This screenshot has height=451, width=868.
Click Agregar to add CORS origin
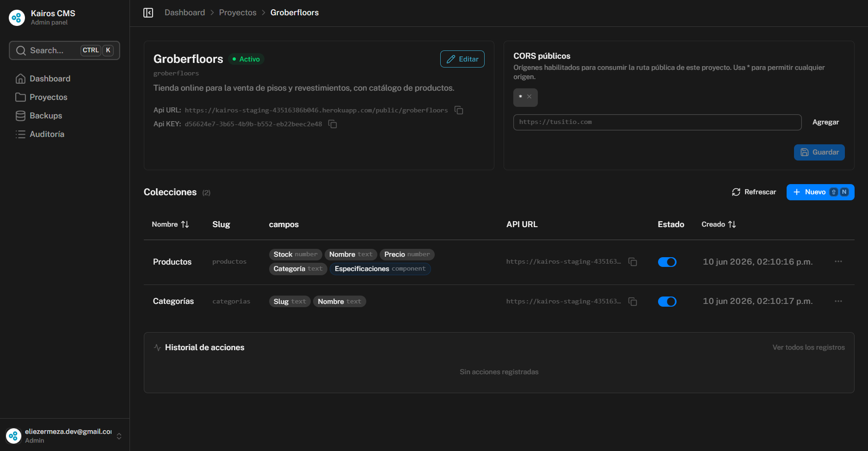point(825,122)
